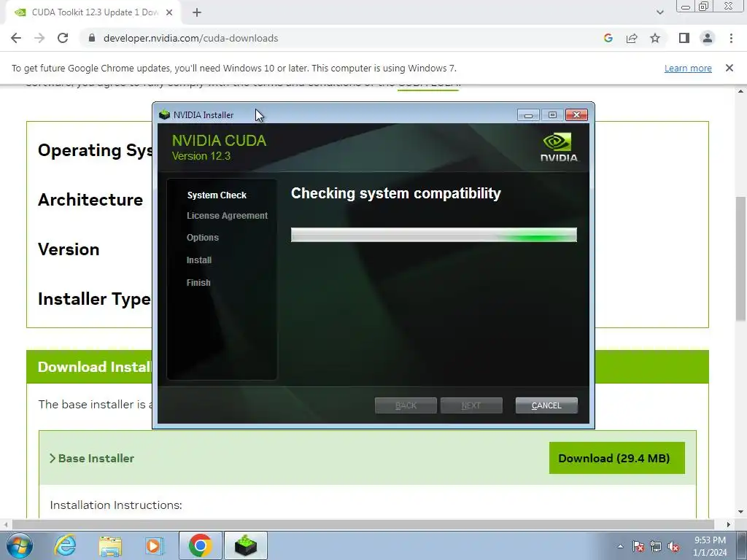
Task: Select Options step in installer sidebar
Action: [x=203, y=238]
